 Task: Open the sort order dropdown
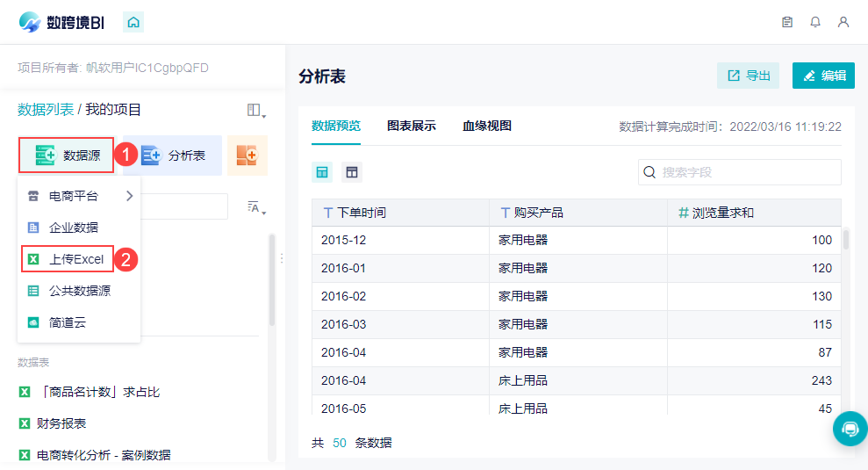(256, 208)
